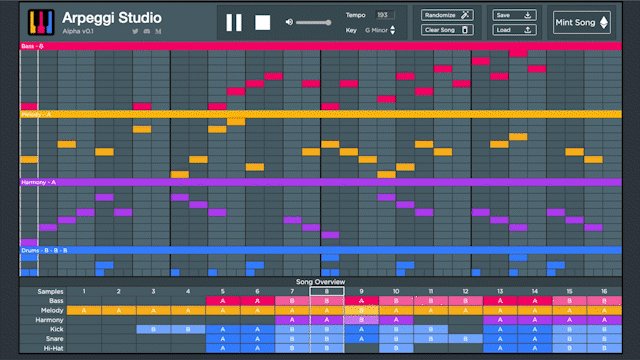
Task: Click the Song Overview heading
Action: coord(320,282)
